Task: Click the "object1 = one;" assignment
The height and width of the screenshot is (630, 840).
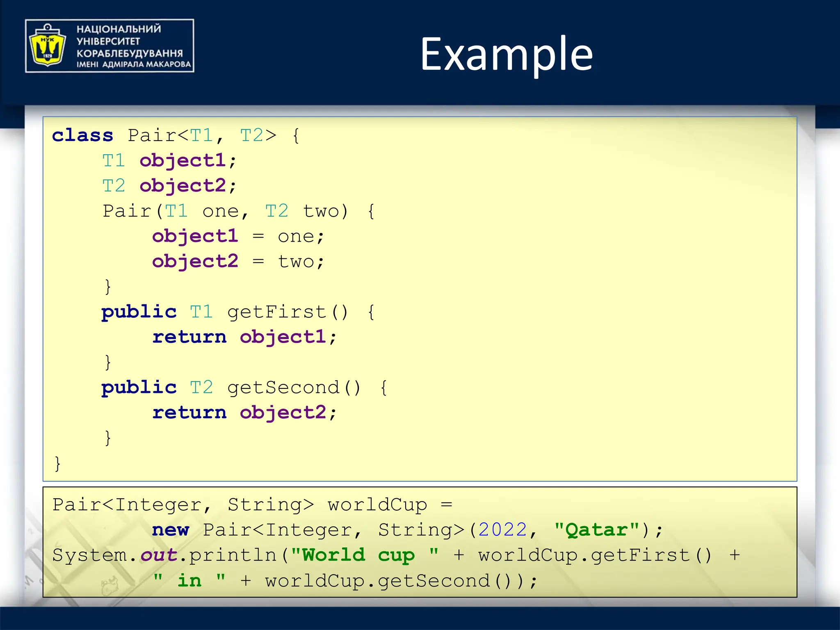Action: pyautogui.click(x=238, y=237)
